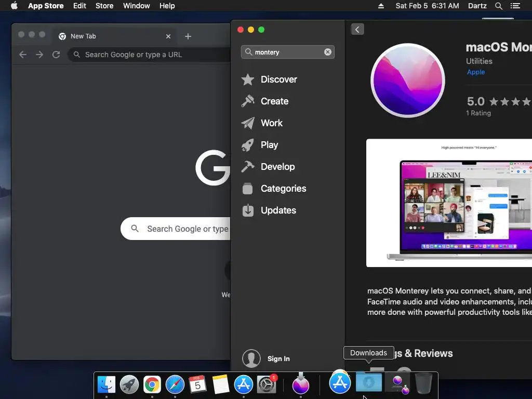
Task: Open the Develop section with hammer icon
Action: coord(277,167)
